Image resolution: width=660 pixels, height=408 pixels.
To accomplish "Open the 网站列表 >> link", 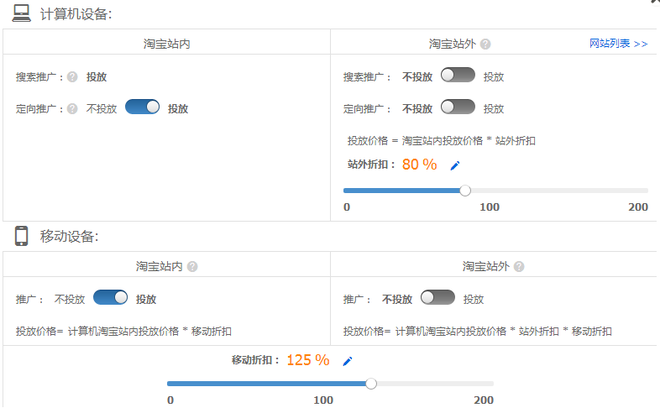I will (618, 44).
